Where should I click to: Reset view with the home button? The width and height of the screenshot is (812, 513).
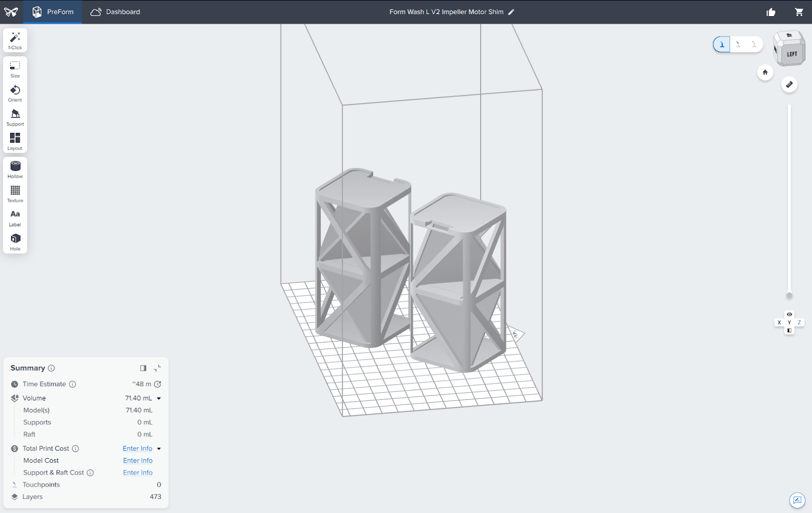pos(765,73)
